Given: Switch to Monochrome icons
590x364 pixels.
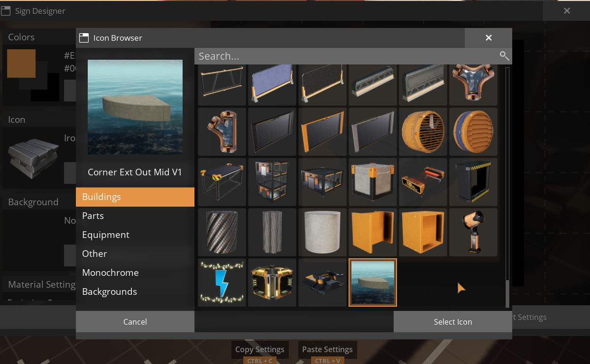Looking at the screenshot, I should [135, 273].
